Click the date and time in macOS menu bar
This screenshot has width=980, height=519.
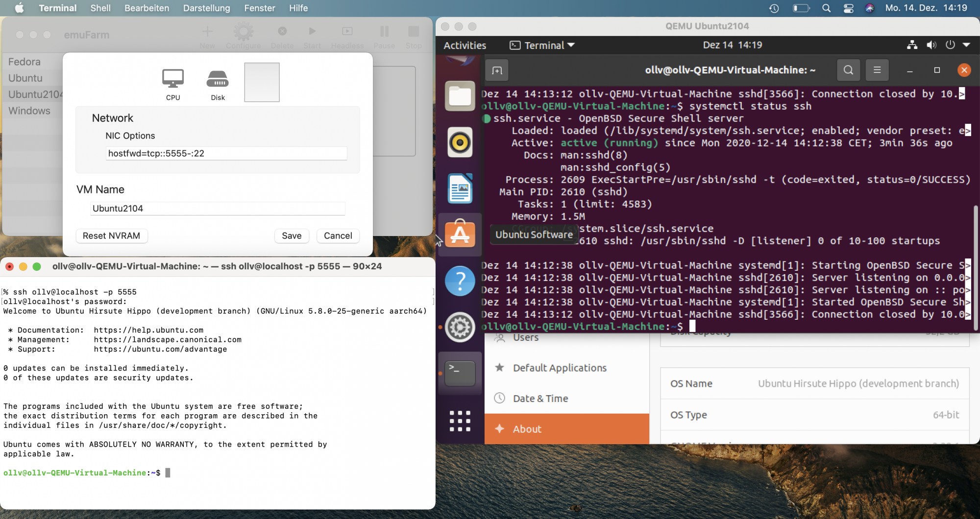926,8
